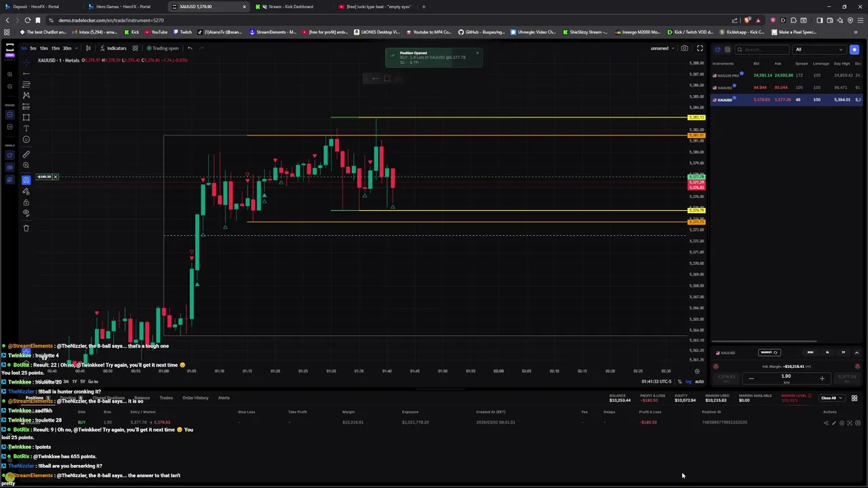The height and width of the screenshot is (488, 868).
Task: Share the open XAUUSD position
Action: click(x=826, y=423)
